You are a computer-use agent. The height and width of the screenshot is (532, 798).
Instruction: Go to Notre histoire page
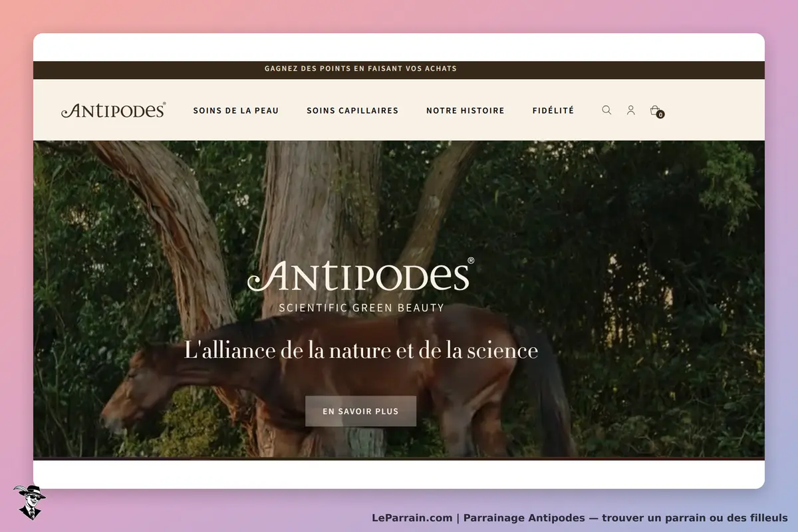point(465,110)
